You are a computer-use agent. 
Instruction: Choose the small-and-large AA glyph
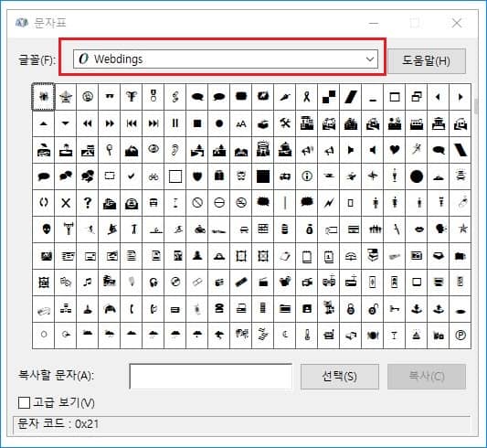point(241,123)
